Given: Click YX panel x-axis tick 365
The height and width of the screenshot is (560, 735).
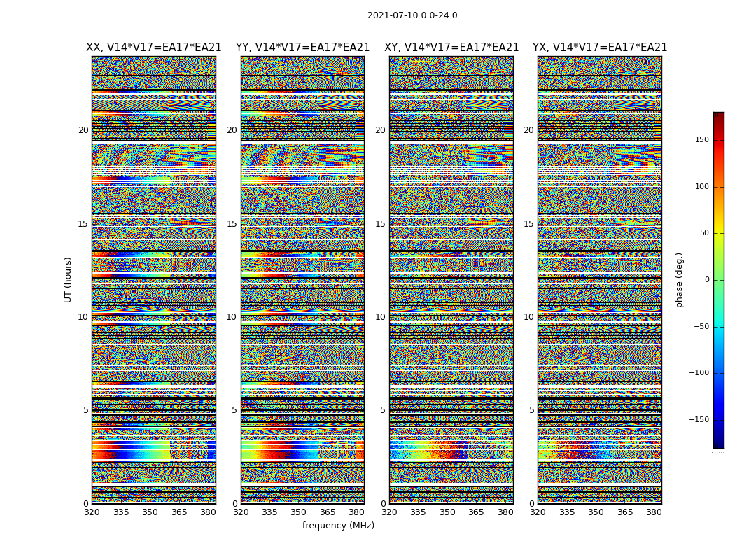Looking at the screenshot, I should pos(625,512).
